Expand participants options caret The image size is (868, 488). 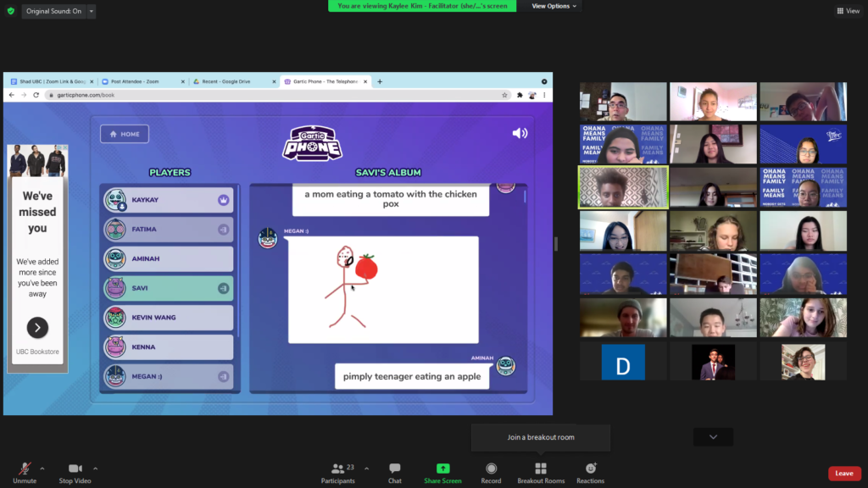point(366,469)
